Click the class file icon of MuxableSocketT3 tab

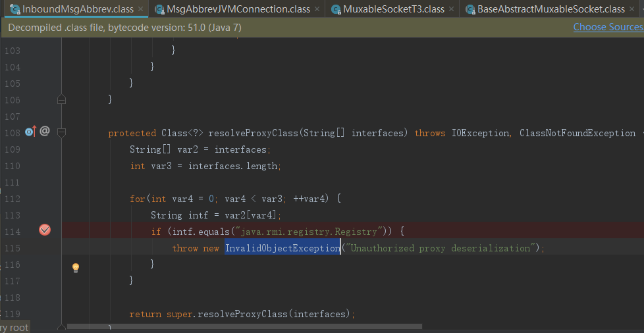[336, 9]
